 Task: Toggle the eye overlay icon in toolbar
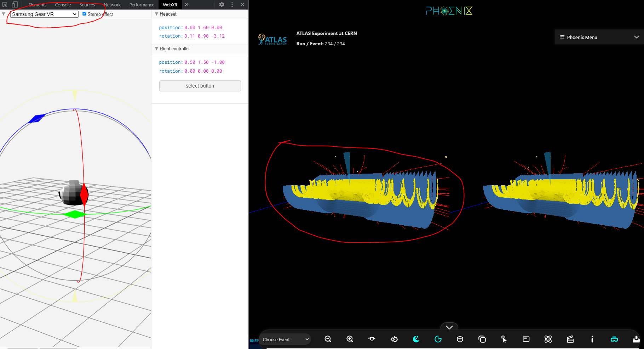click(372, 339)
